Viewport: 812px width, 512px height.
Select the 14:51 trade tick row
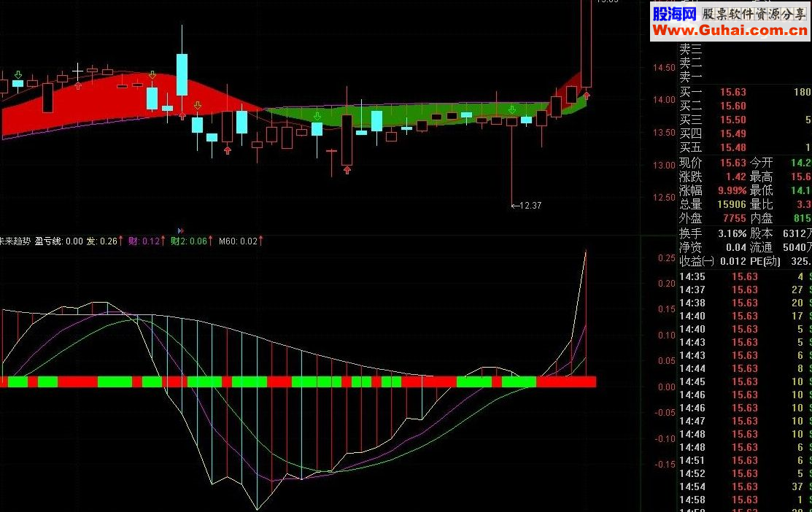pos(745,460)
